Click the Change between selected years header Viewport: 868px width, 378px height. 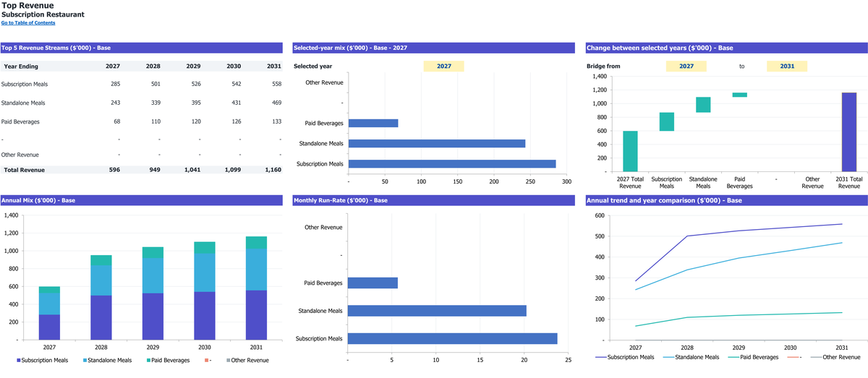(x=726, y=48)
